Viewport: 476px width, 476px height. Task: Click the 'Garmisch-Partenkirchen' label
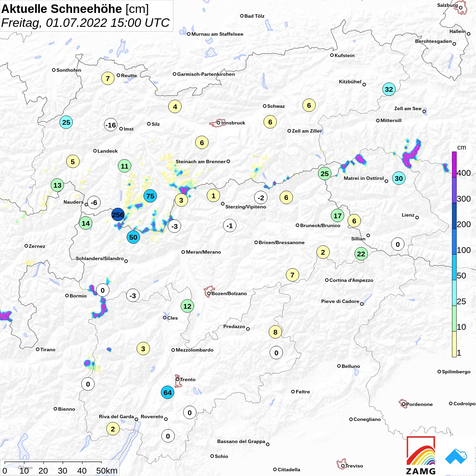coord(206,74)
